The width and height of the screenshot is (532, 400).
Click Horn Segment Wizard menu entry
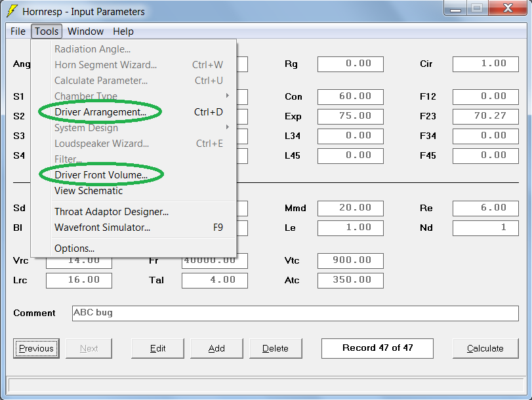[x=134, y=64]
